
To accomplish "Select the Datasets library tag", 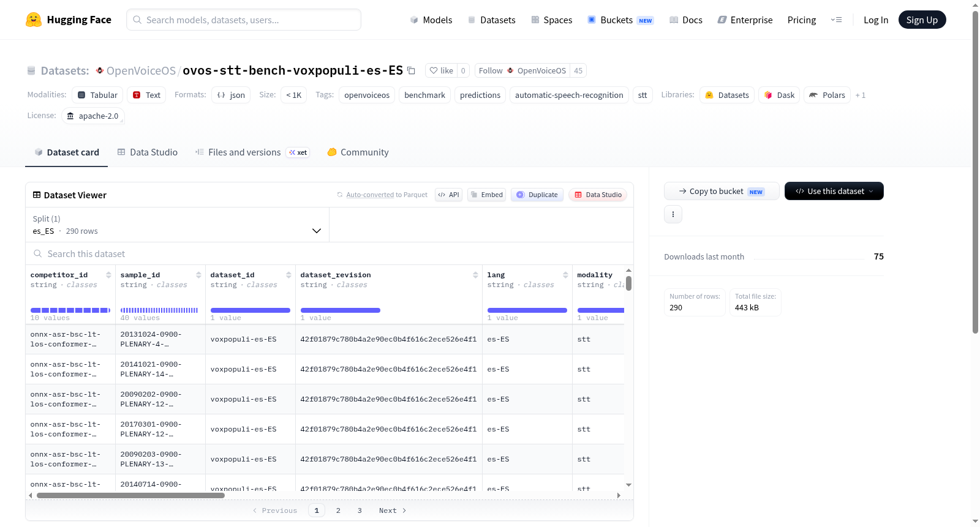I will tap(727, 95).
